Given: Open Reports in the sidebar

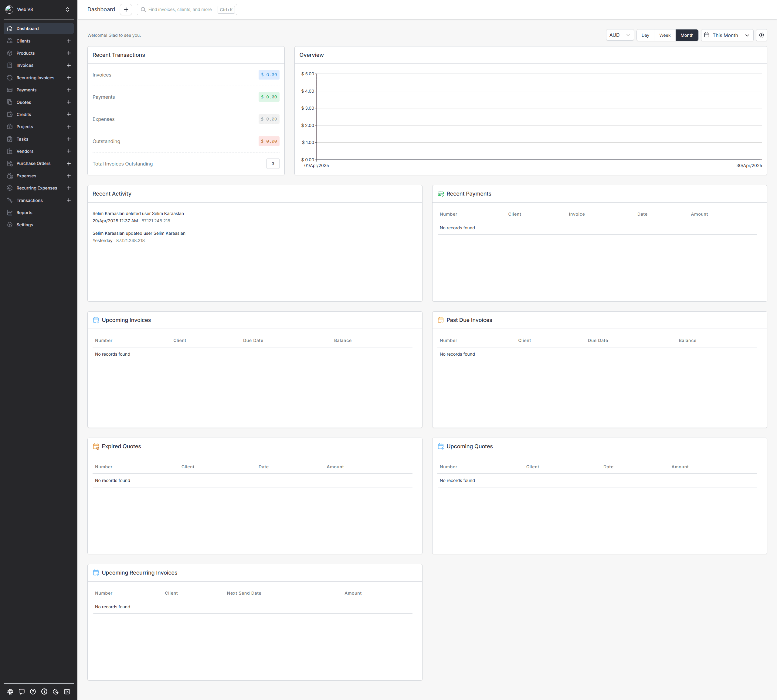Looking at the screenshot, I should click(24, 213).
